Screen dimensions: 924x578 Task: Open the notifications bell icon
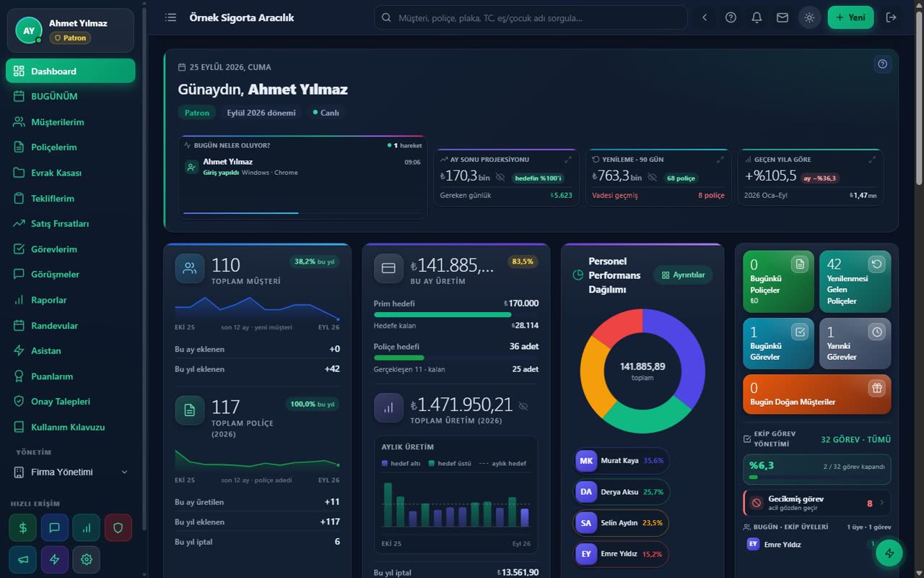point(757,17)
